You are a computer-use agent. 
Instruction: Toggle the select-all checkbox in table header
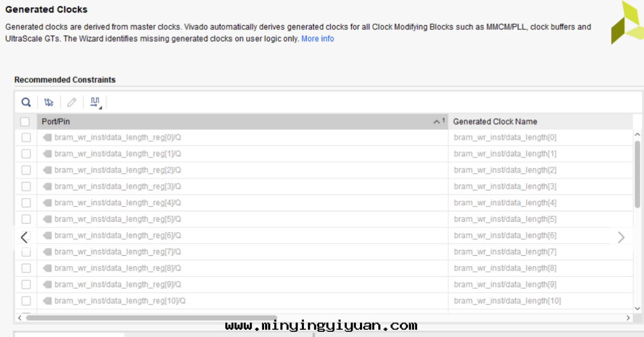[25, 122]
